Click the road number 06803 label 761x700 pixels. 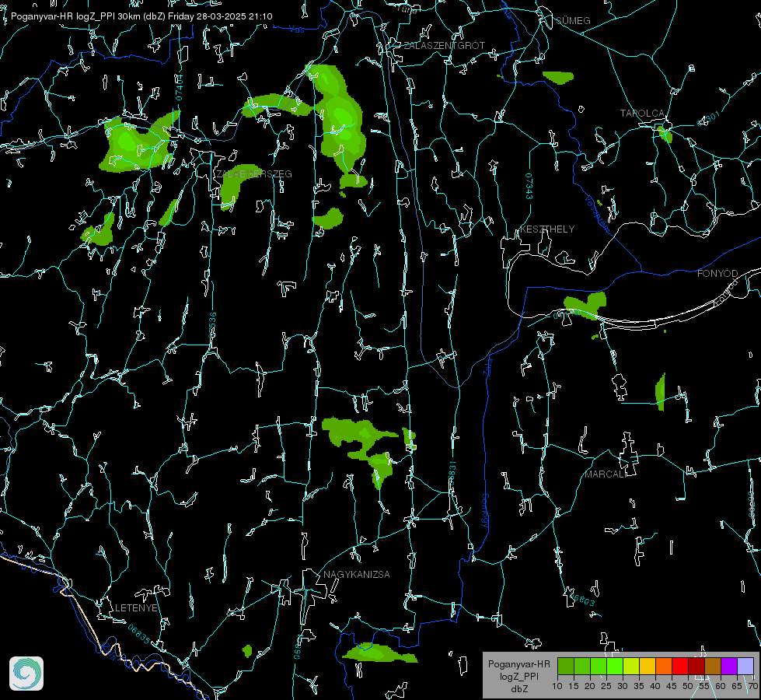tap(583, 598)
